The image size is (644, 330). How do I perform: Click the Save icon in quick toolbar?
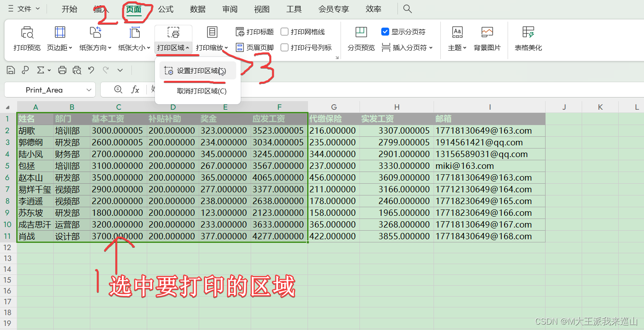pyautogui.click(x=11, y=70)
